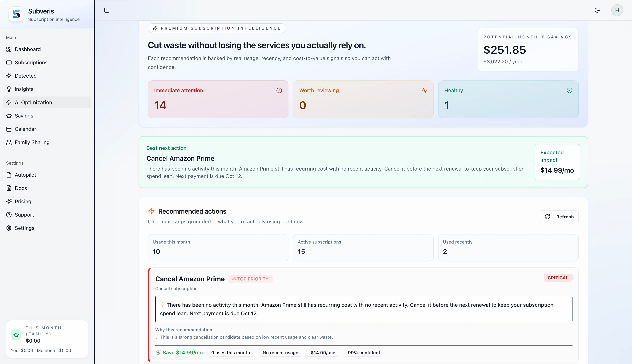The width and height of the screenshot is (632, 364).
Task: Open the Worth reviewing card
Action: (363, 99)
